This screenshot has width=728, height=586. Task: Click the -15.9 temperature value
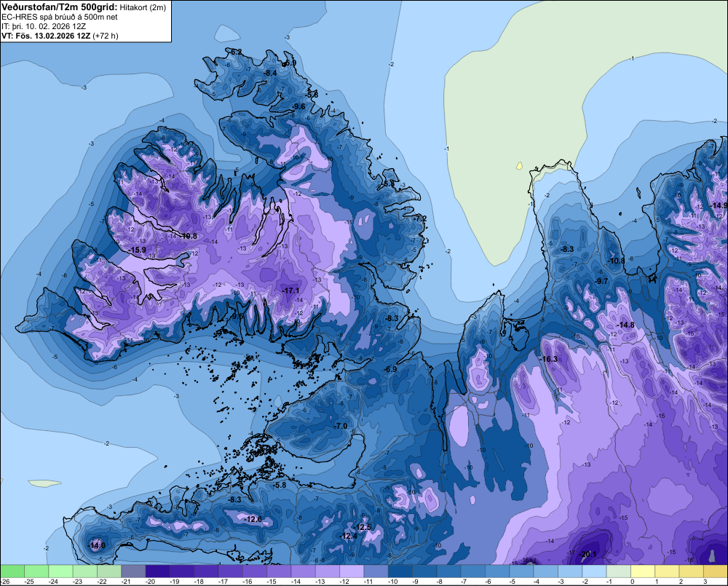coord(137,250)
